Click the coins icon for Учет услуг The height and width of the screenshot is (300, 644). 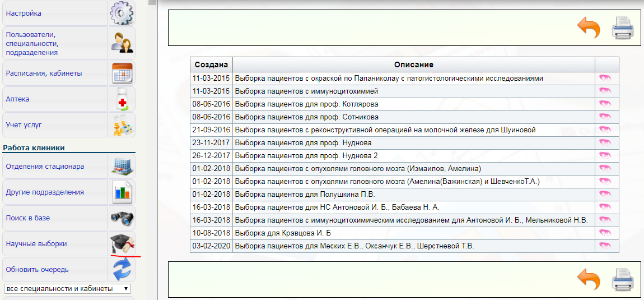click(x=122, y=125)
